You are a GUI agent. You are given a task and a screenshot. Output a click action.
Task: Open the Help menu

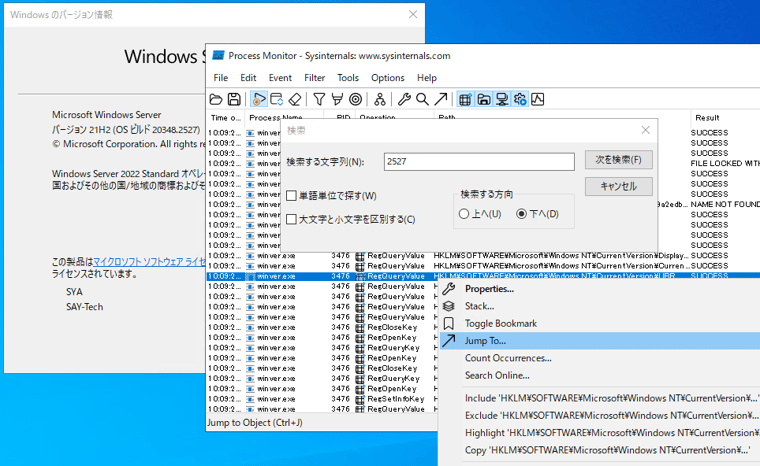[x=427, y=78]
